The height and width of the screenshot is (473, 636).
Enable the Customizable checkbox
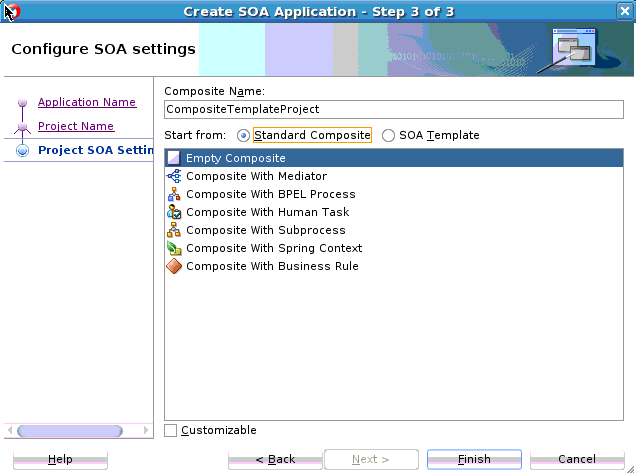click(171, 430)
